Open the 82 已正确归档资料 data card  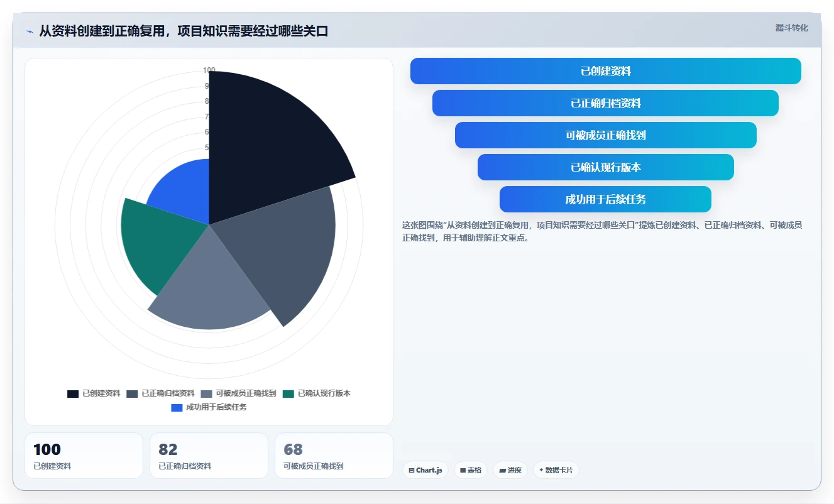pyautogui.click(x=209, y=456)
